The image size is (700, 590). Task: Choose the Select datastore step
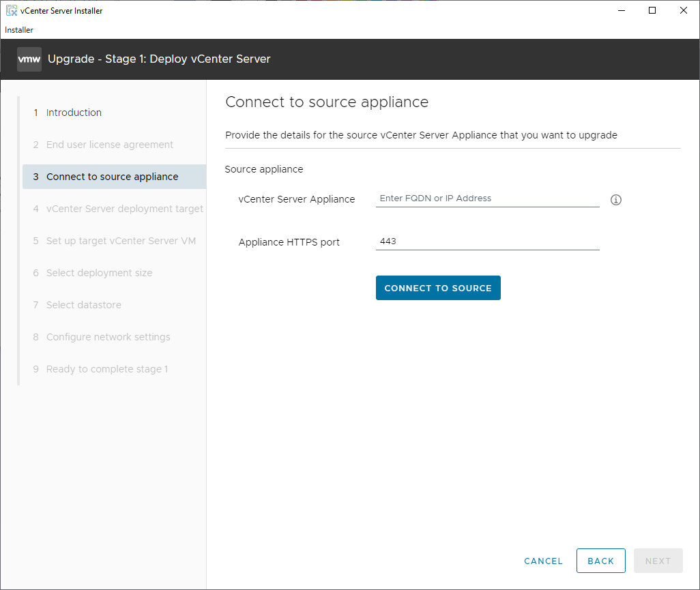(x=83, y=305)
